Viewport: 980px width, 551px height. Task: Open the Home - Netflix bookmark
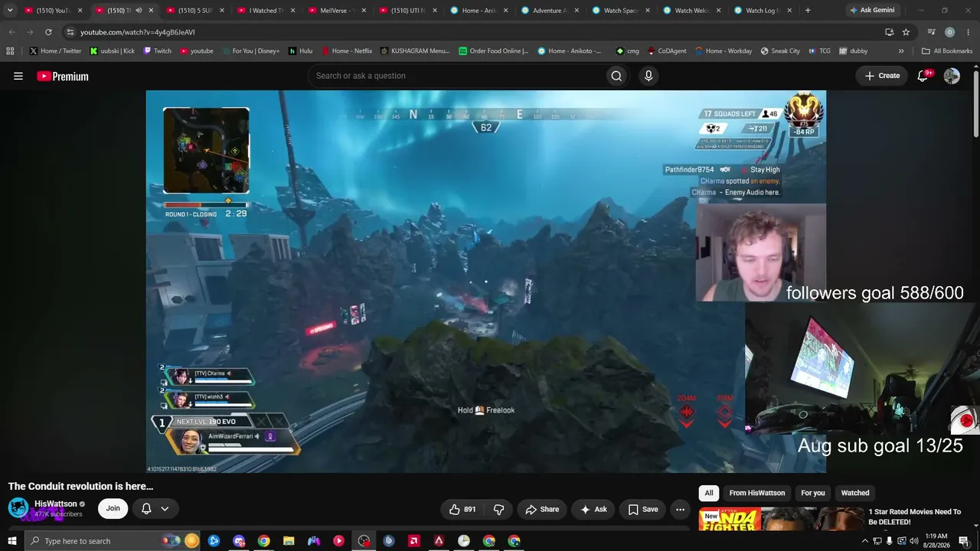pos(346,51)
